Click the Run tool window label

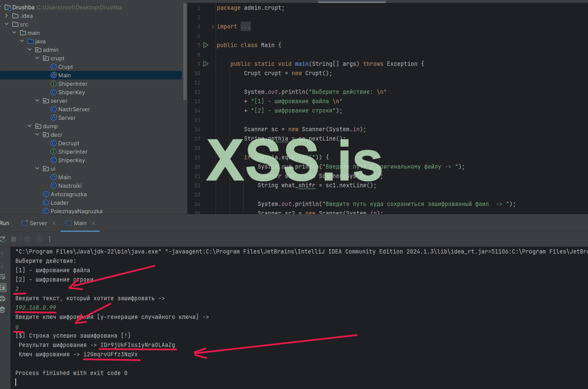[5, 223]
